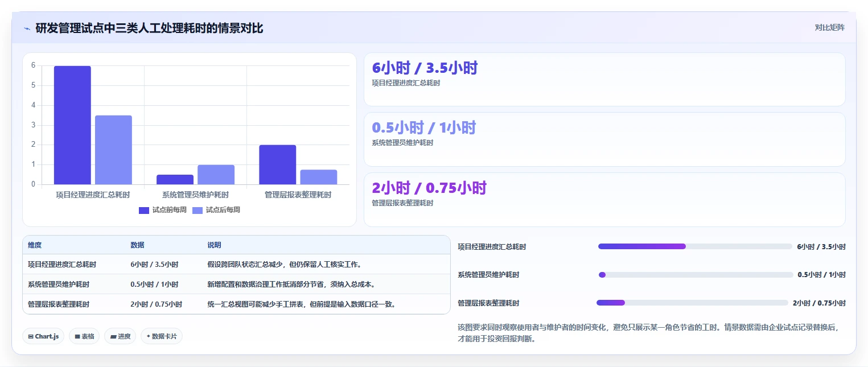Click the progress bar for 管理层报表整理耗时
This screenshot has height=367, width=868.
coord(692,303)
